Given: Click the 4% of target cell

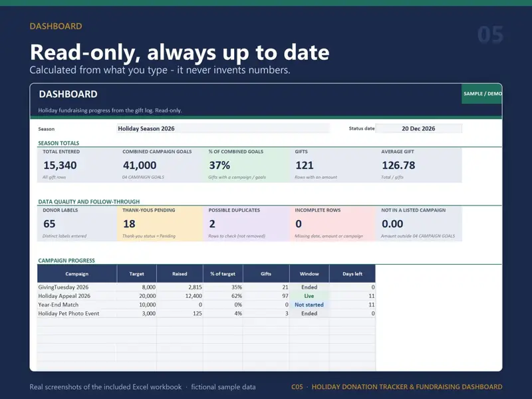Looking at the screenshot, I should [x=223, y=313].
